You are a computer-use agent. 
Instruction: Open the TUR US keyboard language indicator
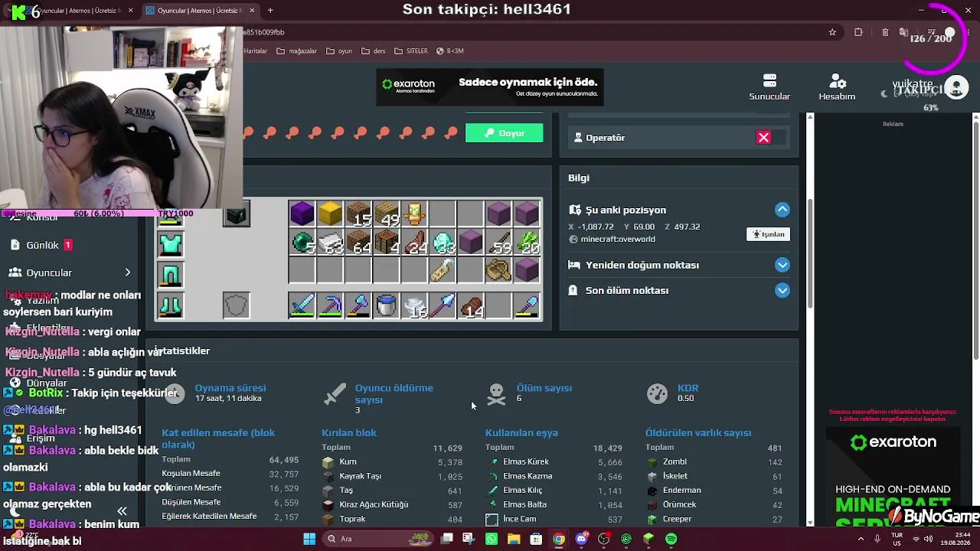click(897, 539)
